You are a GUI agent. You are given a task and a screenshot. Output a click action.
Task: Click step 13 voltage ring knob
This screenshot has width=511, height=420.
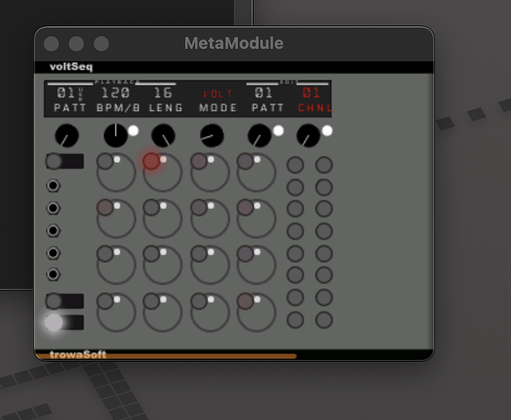[x=116, y=312]
